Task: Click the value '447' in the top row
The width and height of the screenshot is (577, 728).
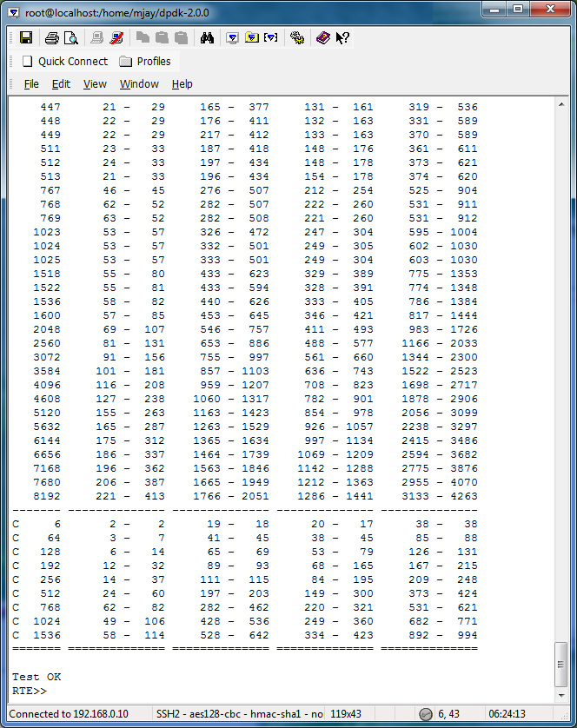Action: pos(50,107)
